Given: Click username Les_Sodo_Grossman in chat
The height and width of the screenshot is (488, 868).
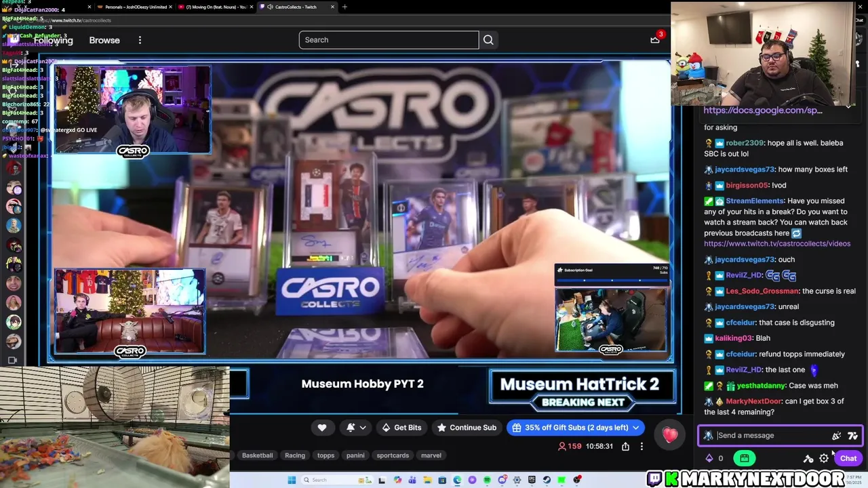Looking at the screenshot, I should 762,291.
